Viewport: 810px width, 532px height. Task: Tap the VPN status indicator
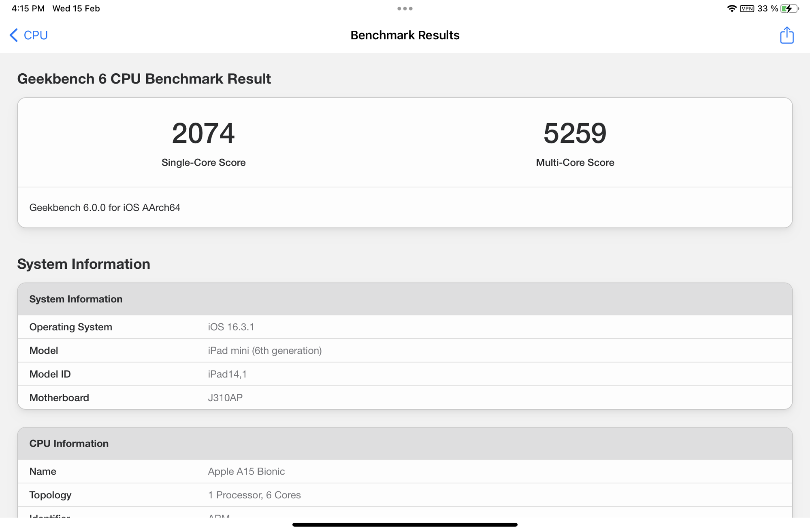click(747, 9)
